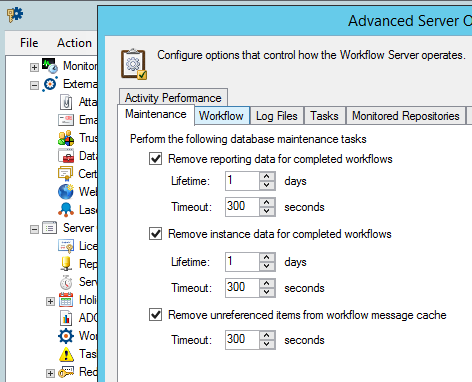Uncheck Remove reporting data for completed workflows

156,159
